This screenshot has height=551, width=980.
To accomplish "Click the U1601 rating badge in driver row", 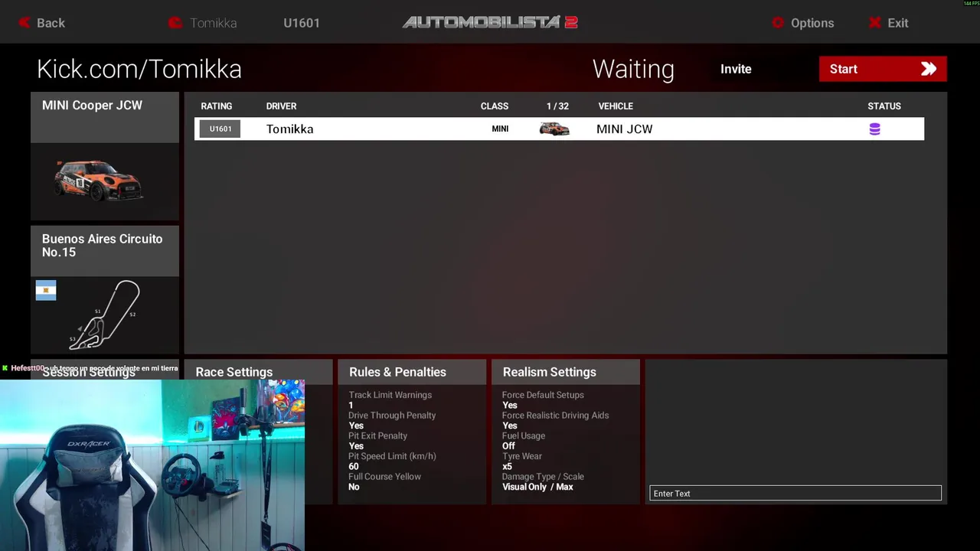I will click(220, 129).
